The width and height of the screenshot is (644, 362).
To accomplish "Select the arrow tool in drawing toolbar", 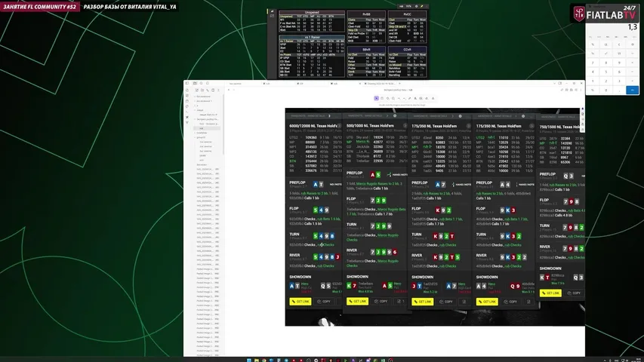I will pyautogui.click(x=399, y=98).
